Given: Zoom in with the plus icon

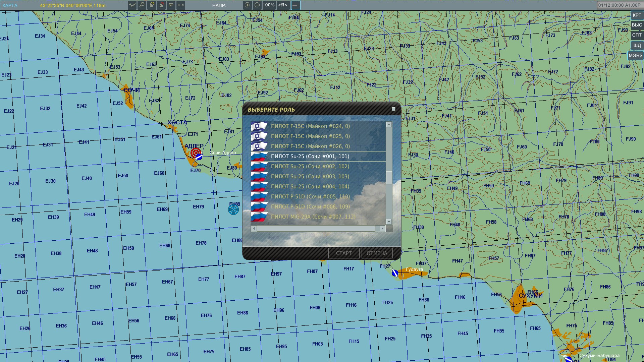Looking at the screenshot, I should (247, 5).
